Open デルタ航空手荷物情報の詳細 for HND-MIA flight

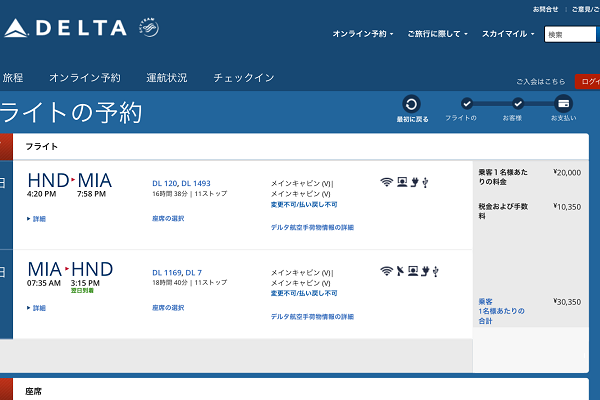pos(312,227)
